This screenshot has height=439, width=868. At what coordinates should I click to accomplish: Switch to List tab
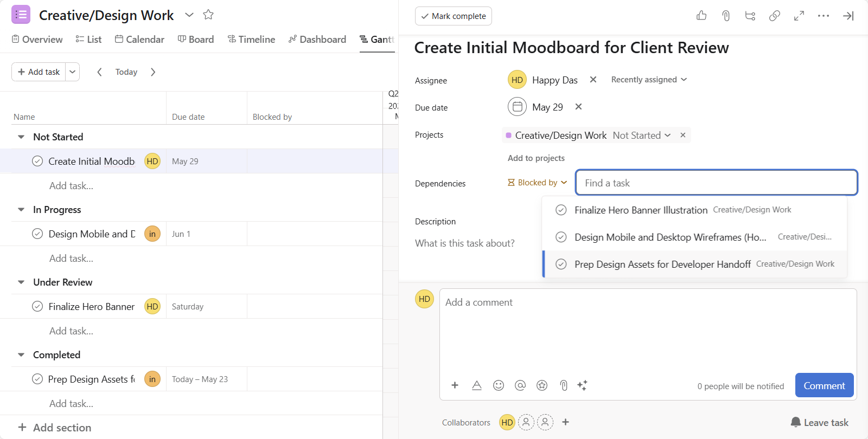click(88, 39)
